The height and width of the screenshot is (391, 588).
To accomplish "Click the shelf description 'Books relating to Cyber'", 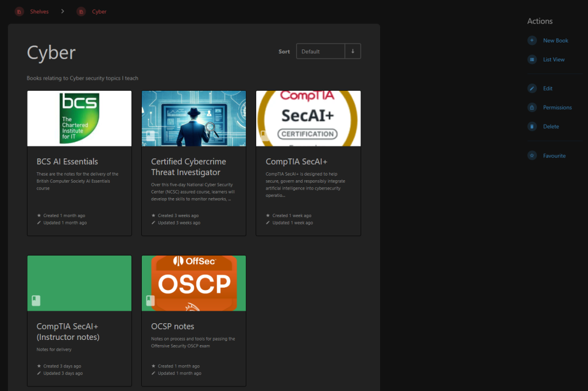I will point(83,78).
